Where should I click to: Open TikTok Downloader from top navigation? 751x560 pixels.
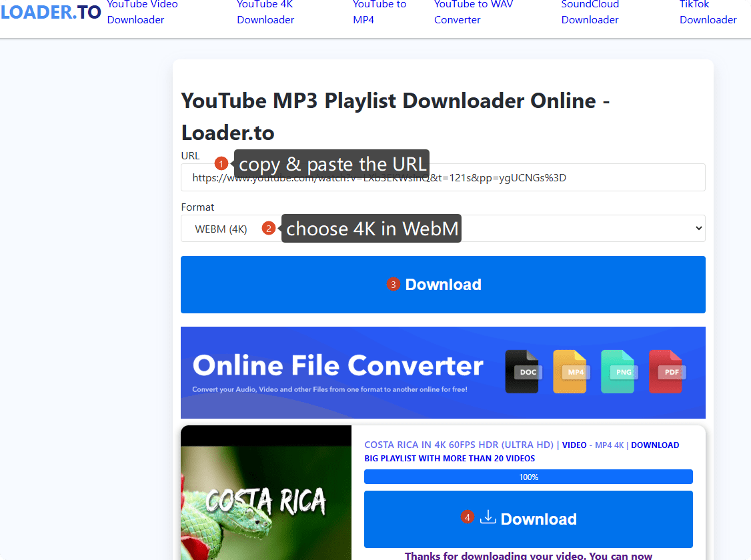click(708, 12)
